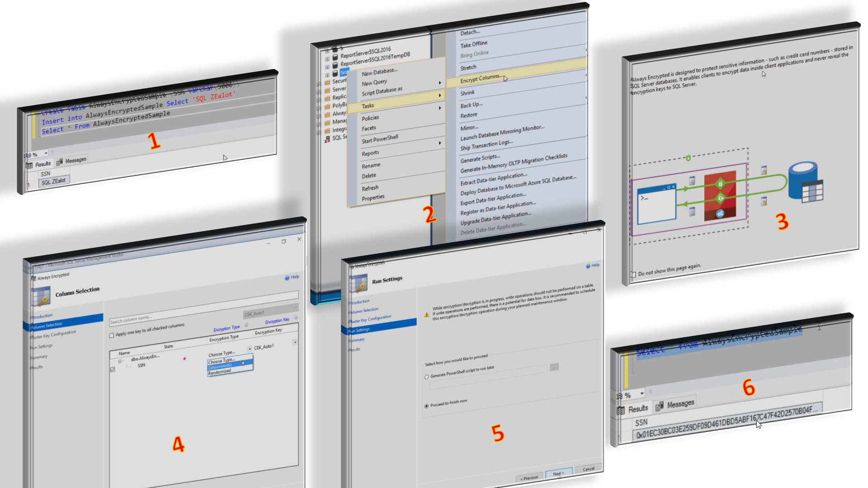Click Cancel in the Run Settings wizard
The image size is (868, 488).
tap(588, 469)
